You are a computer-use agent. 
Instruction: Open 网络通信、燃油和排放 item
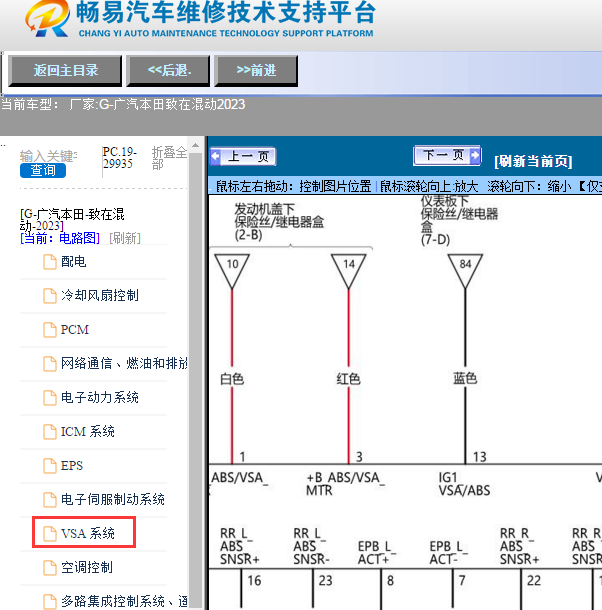124,363
